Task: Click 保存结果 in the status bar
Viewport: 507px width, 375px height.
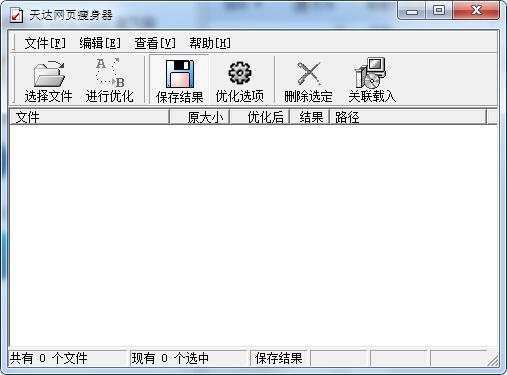Action: point(279,358)
